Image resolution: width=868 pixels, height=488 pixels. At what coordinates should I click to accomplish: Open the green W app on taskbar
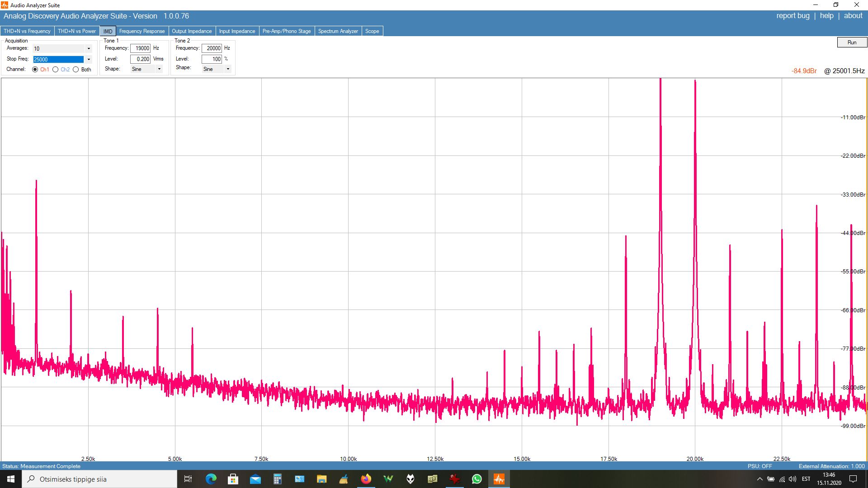pos(388,479)
